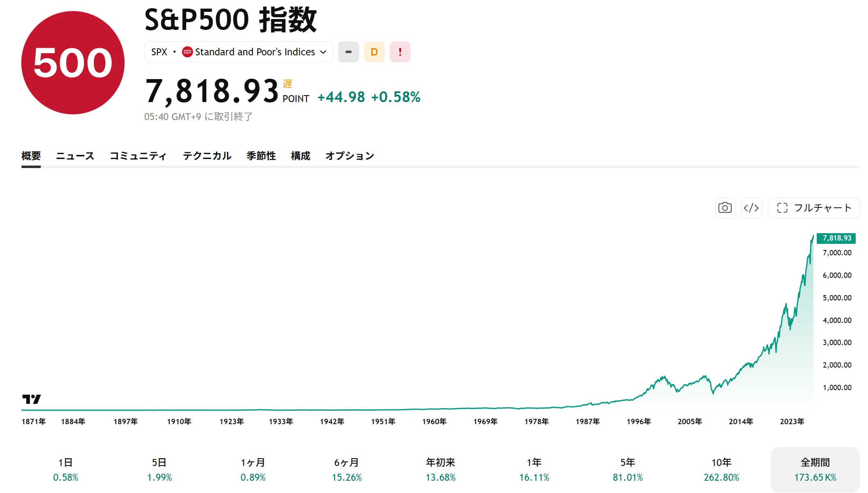Viewport: 868px width, 493px height.
Task: Select the 1年 time range
Action: coord(534,470)
